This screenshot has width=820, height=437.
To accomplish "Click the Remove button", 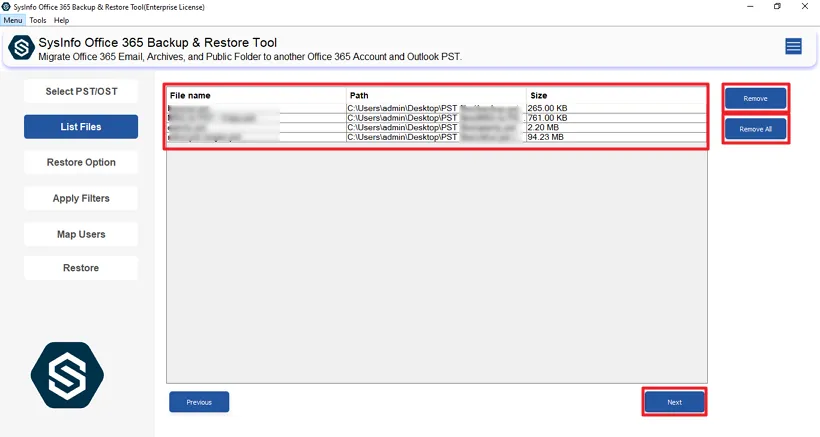I will pos(755,98).
